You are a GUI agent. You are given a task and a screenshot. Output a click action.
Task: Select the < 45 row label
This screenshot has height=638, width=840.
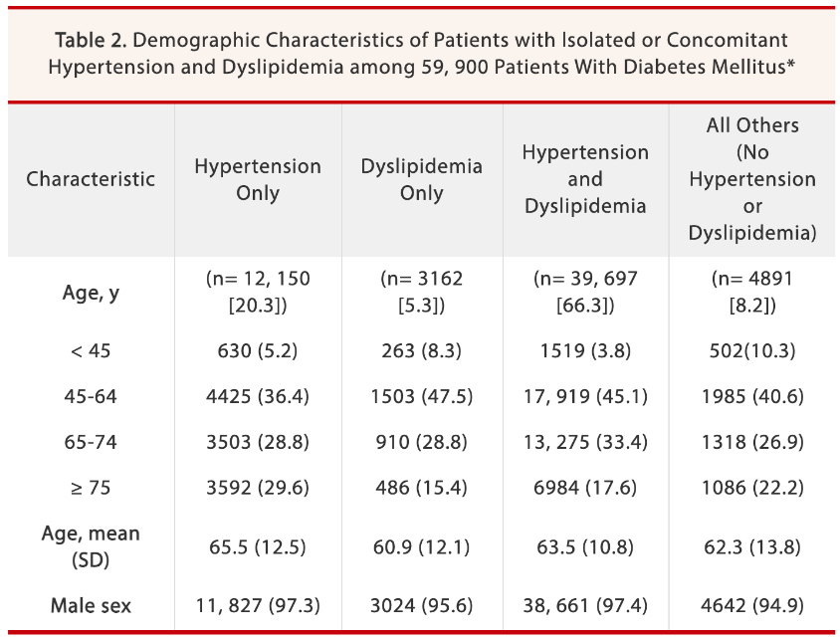click(91, 350)
